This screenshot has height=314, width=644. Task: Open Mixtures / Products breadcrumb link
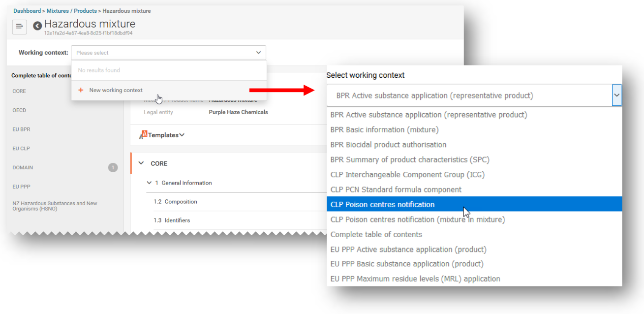(x=71, y=11)
